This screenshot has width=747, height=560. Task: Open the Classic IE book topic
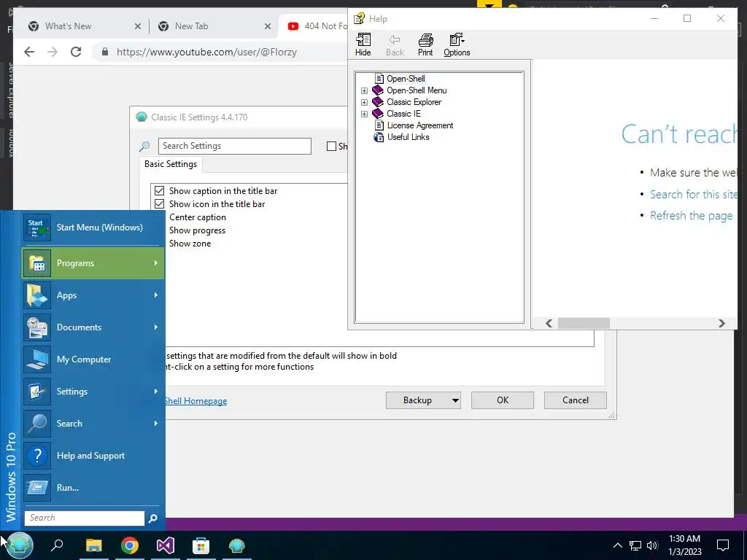tap(403, 114)
